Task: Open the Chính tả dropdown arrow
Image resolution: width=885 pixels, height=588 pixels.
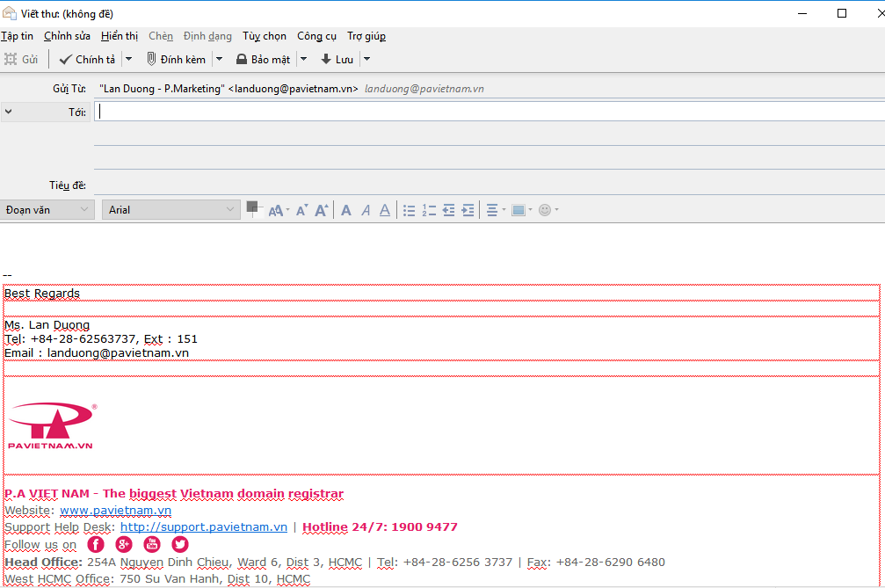Action: pyautogui.click(x=128, y=59)
